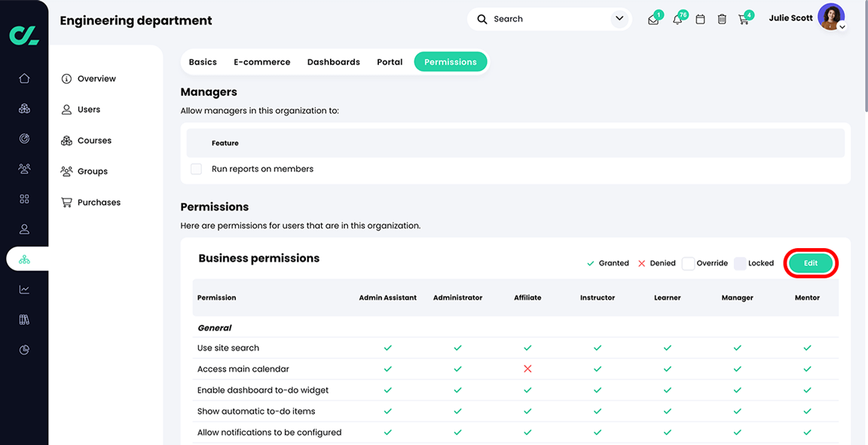Open the library books icon in the sidebar
The height and width of the screenshot is (445, 868).
point(24,319)
